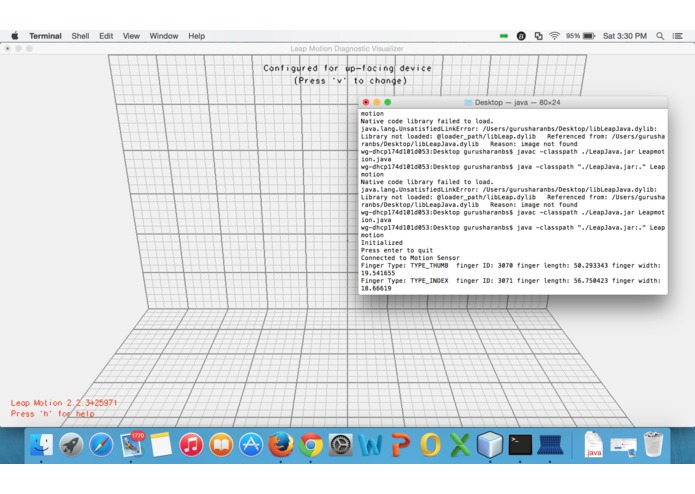Screen dimensions: 695x494
Task: Open the Window menu
Action: coord(164,36)
